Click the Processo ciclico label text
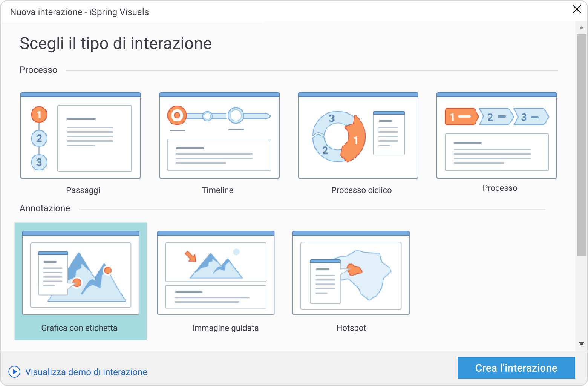Screen dimensions: 588x386 [361, 190]
